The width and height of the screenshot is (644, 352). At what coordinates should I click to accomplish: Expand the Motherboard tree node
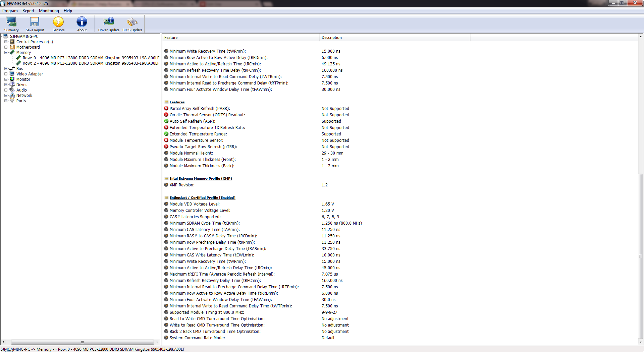(x=6, y=47)
